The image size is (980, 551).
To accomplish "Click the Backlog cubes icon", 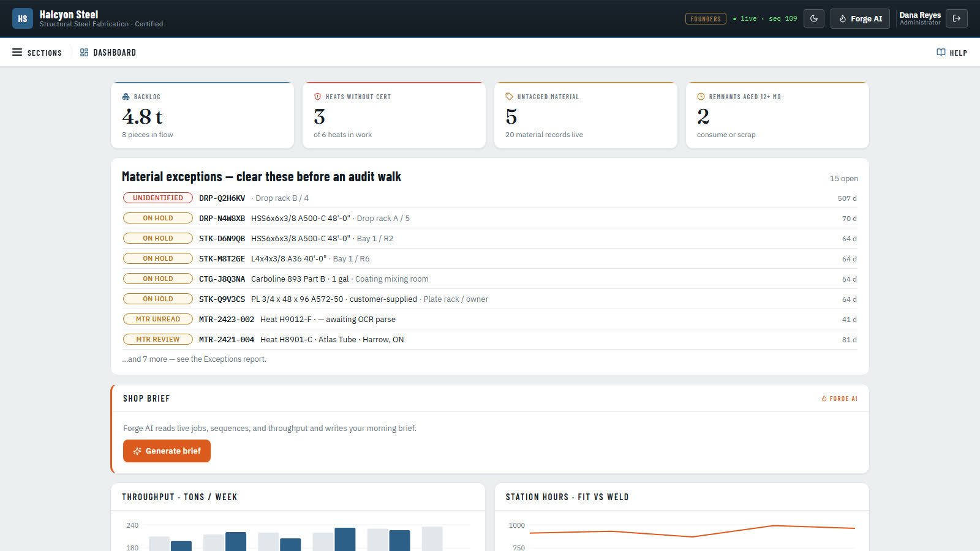I will click(x=126, y=97).
